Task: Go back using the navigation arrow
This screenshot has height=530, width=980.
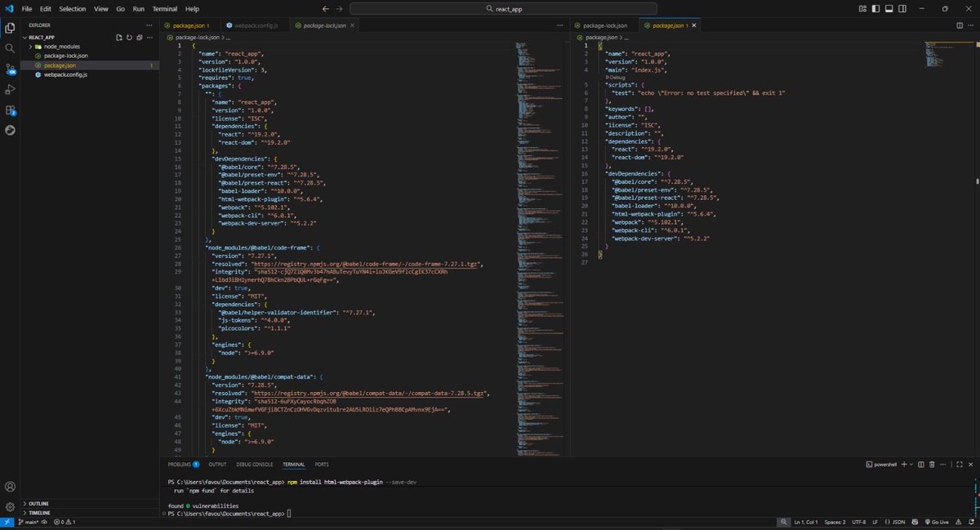Action: (326, 8)
